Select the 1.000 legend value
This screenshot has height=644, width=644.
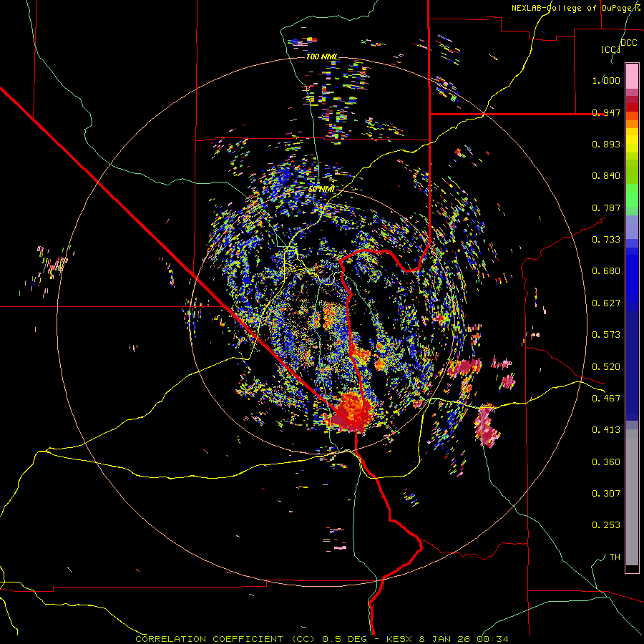click(606, 80)
